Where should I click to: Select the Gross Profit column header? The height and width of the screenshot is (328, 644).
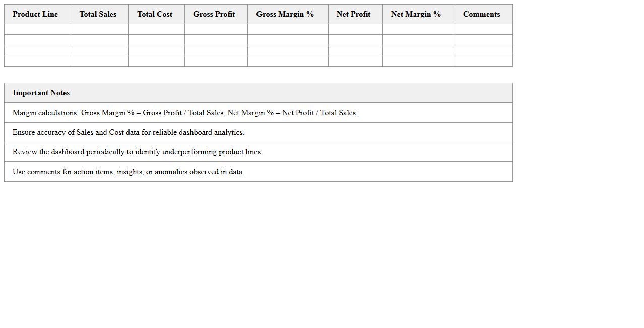tap(214, 14)
